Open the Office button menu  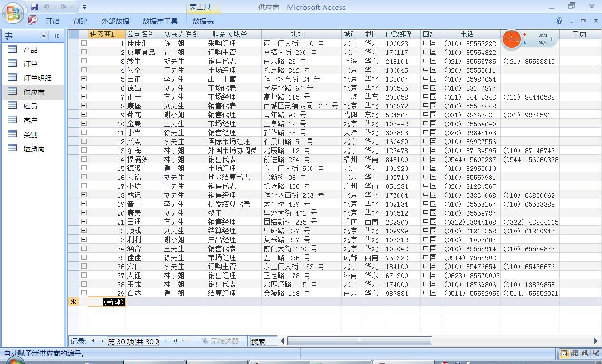click(13, 13)
